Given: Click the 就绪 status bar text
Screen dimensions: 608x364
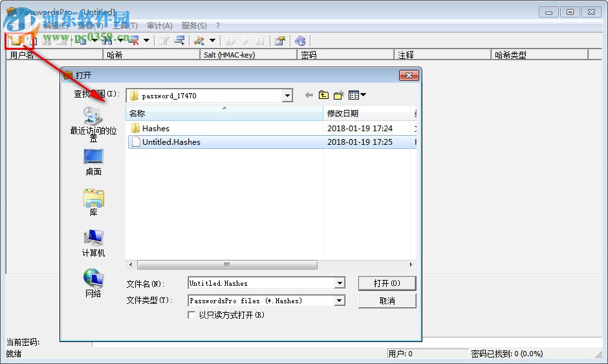Looking at the screenshot, I should coord(14,354).
